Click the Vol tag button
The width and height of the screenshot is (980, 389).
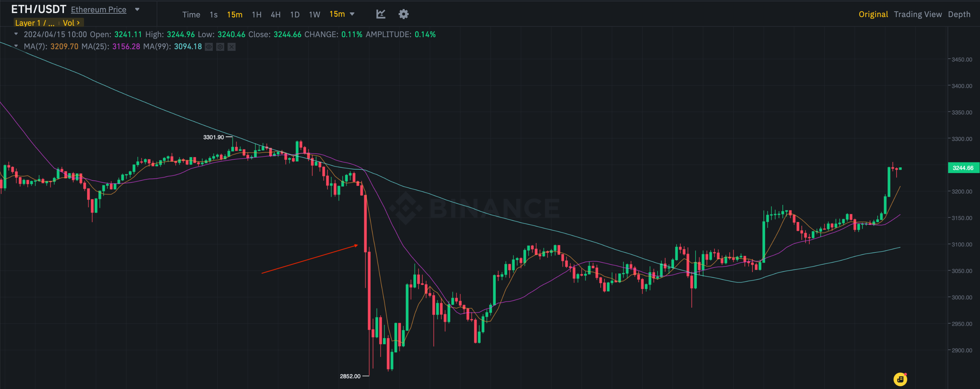coord(71,23)
